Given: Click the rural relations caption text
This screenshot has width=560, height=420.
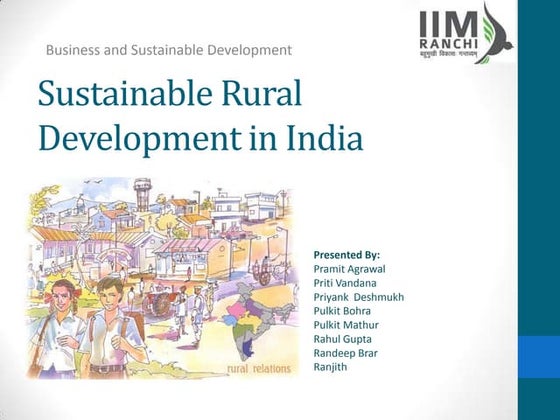Looking at the screenshot, I should coord(259,368).
